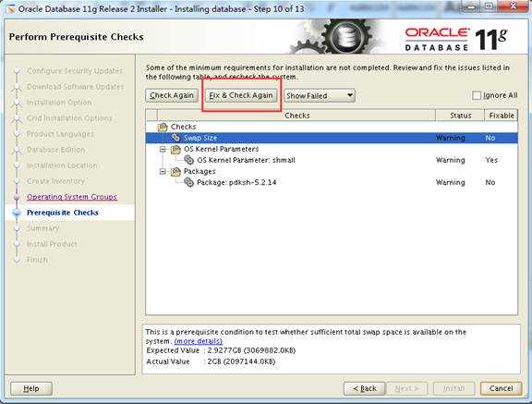This screenshot has width=532, height=404.
Task: Select OS Kernel Parameter: shmall row
Action: 332,160
